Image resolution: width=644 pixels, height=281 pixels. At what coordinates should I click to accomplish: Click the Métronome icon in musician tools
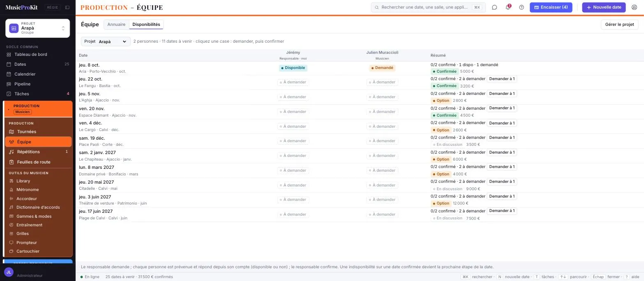coord(11,190)
